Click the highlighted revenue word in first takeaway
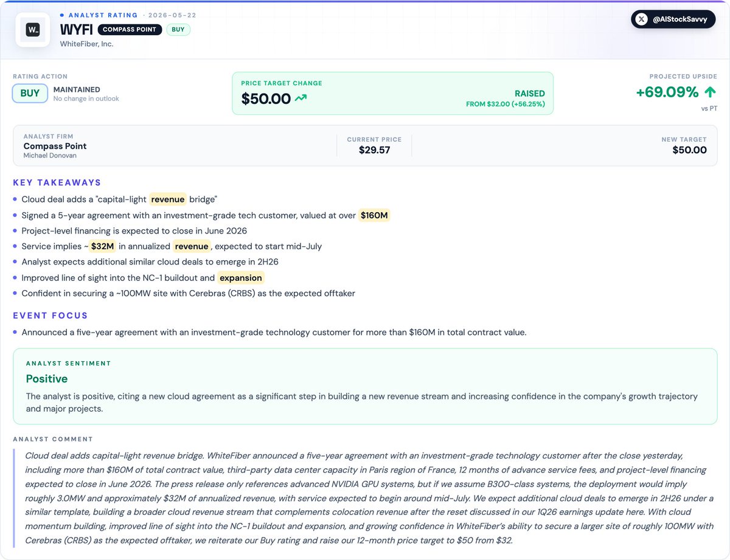The width and height of the screenshot is (730, 560). coord(168,199)
